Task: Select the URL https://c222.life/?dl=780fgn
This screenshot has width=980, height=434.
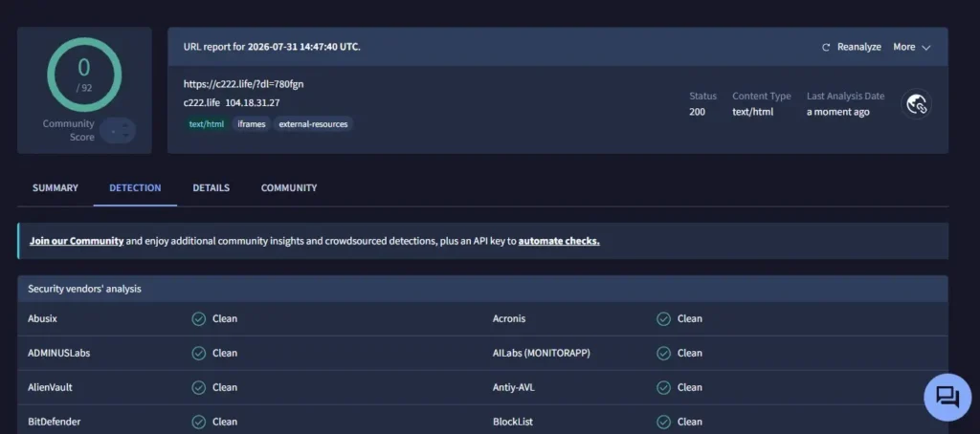Action: point(244,84)
